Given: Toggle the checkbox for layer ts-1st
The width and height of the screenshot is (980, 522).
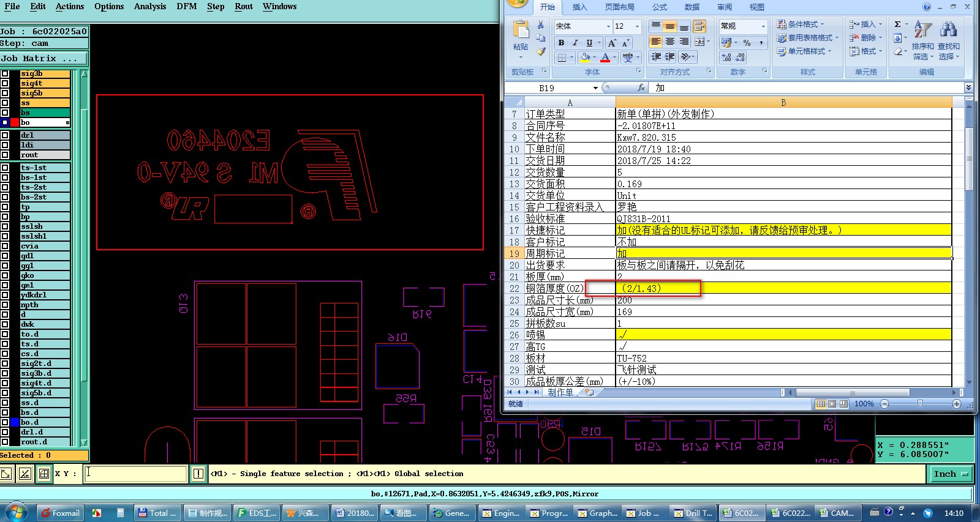Looking at the screenshot, I should click(5, 168).
